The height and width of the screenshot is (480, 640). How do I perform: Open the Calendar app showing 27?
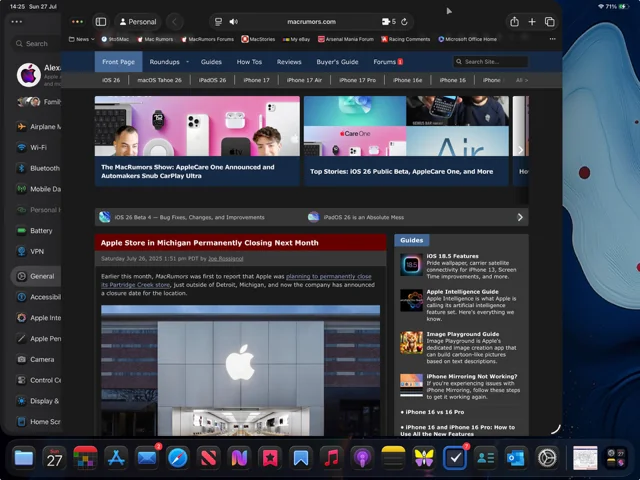54,458
